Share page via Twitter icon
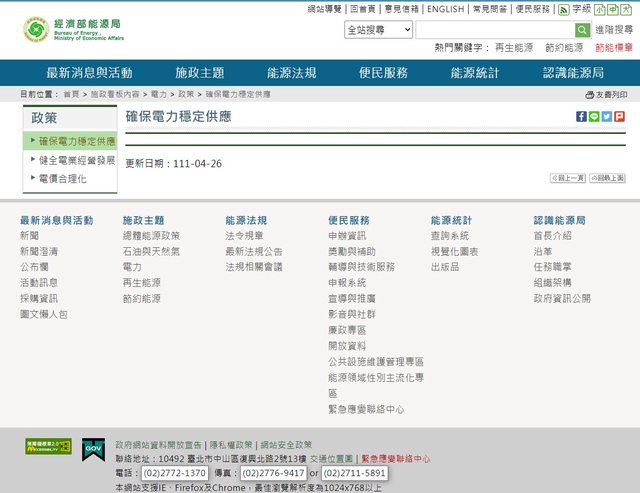The image size is (640, 493). 607,117
